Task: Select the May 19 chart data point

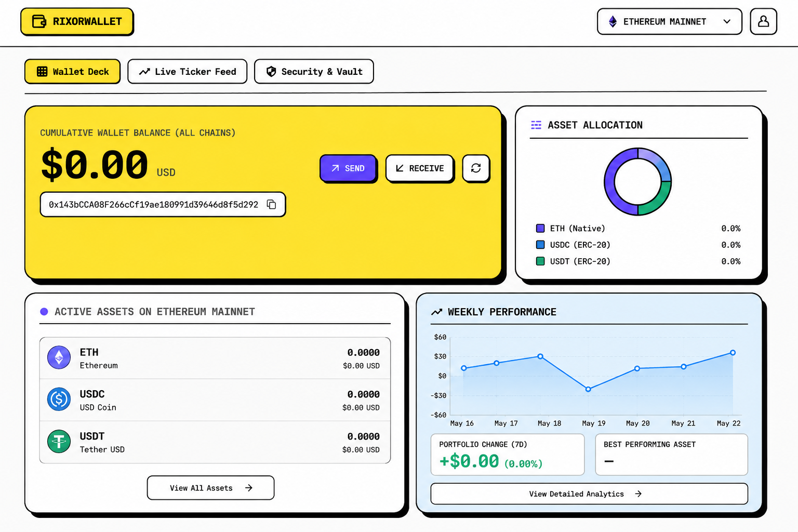Action: pyautogui.click(x=588, y=389)
